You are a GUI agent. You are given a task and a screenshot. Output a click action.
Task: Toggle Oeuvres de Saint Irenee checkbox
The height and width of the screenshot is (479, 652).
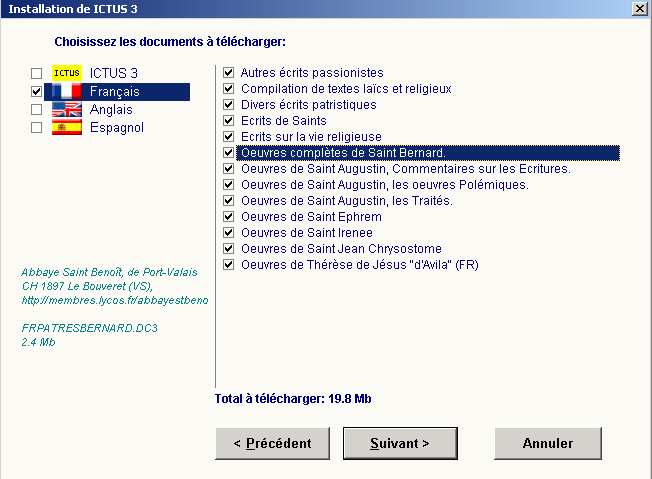pyautogui.click(x=228, y=233)
